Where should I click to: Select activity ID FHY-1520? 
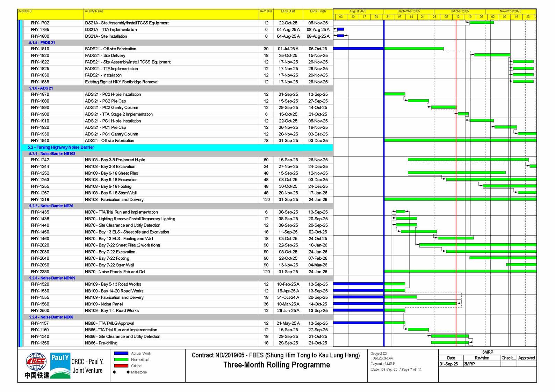pos(40,284)
